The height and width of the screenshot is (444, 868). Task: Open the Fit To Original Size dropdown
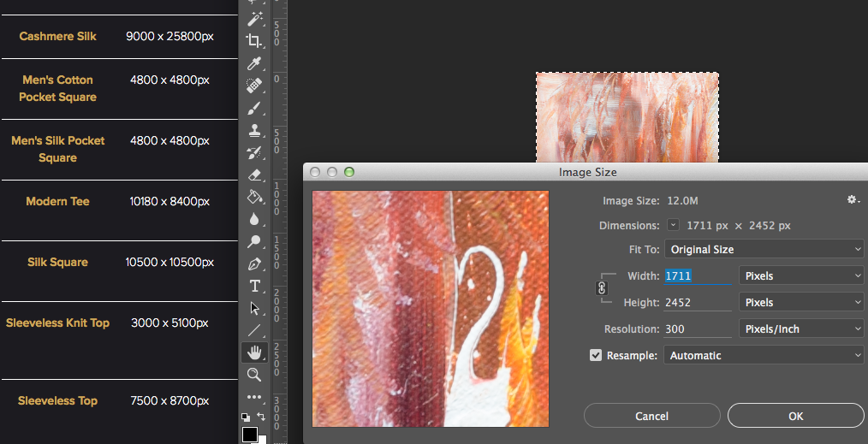(764, 249)
